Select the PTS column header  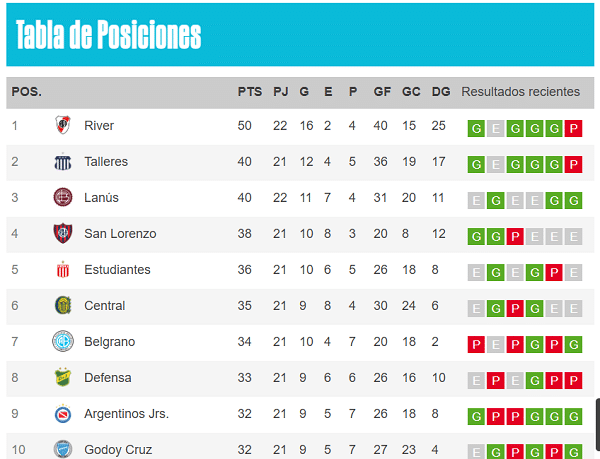[x=250, y=92]
